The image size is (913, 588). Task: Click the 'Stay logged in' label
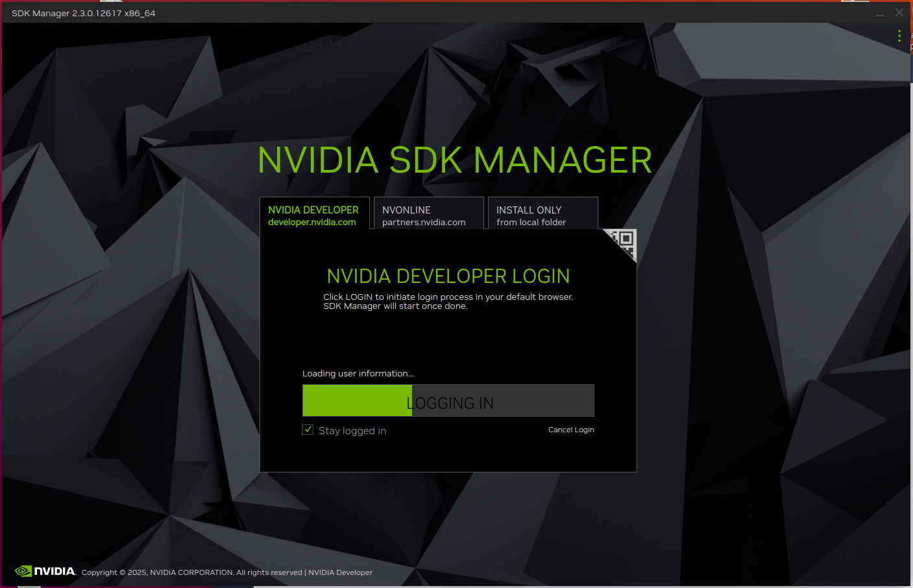352,431
